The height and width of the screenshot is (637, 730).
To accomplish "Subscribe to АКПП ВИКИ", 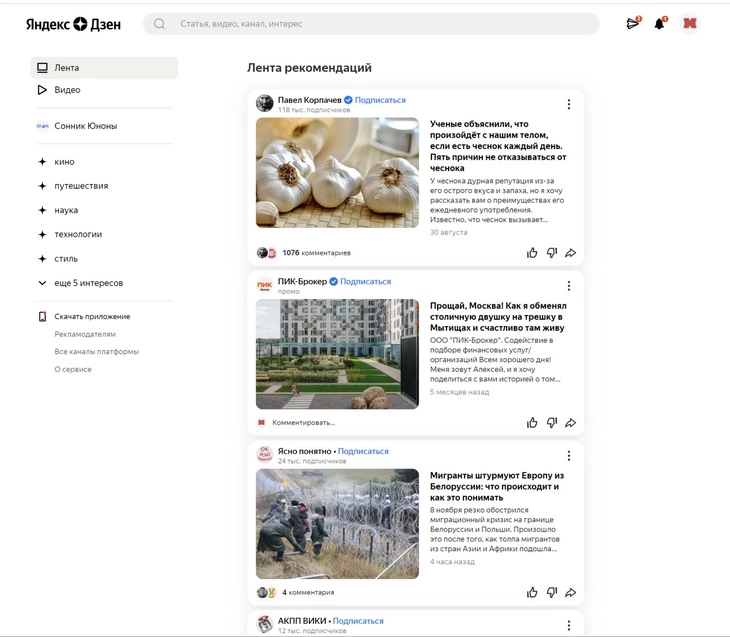I will (358, 621).
